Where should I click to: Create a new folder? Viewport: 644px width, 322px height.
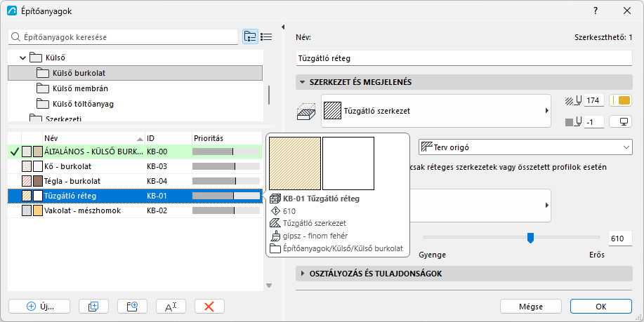[132, 307]
